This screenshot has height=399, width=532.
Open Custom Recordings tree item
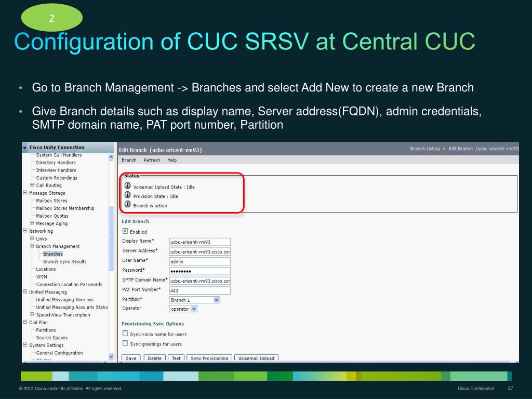[57, 178]
